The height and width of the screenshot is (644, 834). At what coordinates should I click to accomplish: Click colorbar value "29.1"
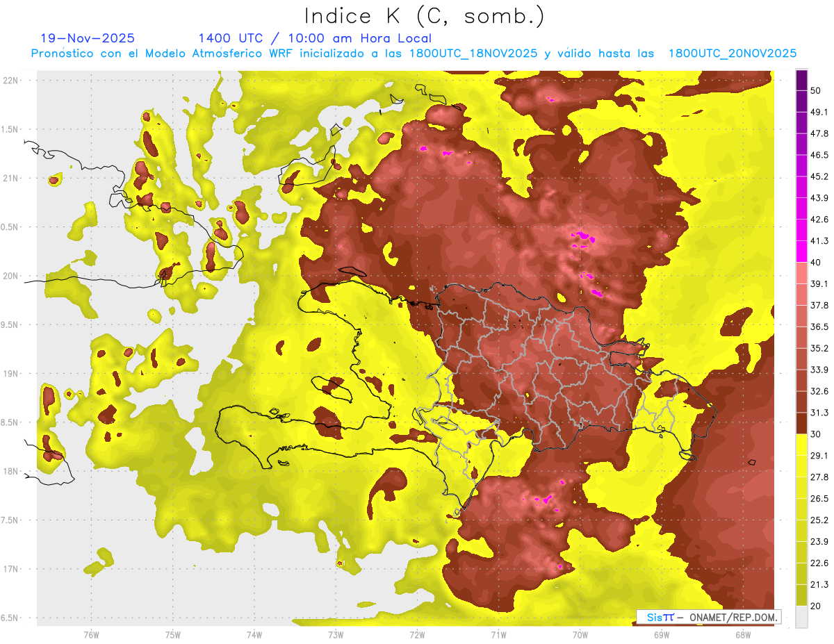(819, 456)
